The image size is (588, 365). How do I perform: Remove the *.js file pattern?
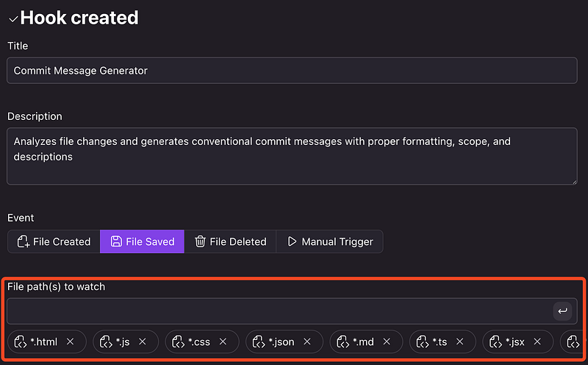coord(143,341)
